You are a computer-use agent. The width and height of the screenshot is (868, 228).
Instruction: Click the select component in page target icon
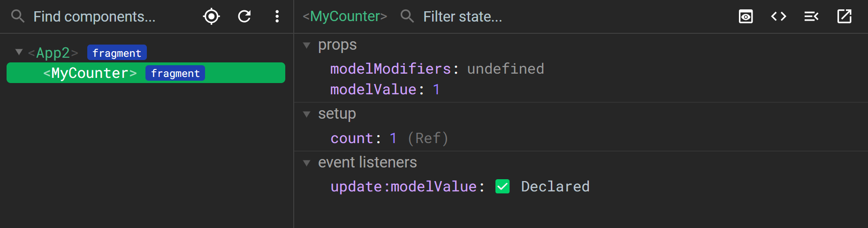click(212, 16)
